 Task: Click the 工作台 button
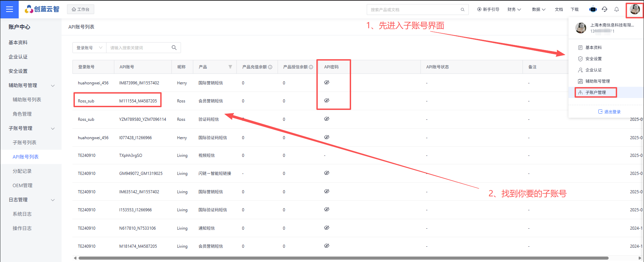click(81, 10)
